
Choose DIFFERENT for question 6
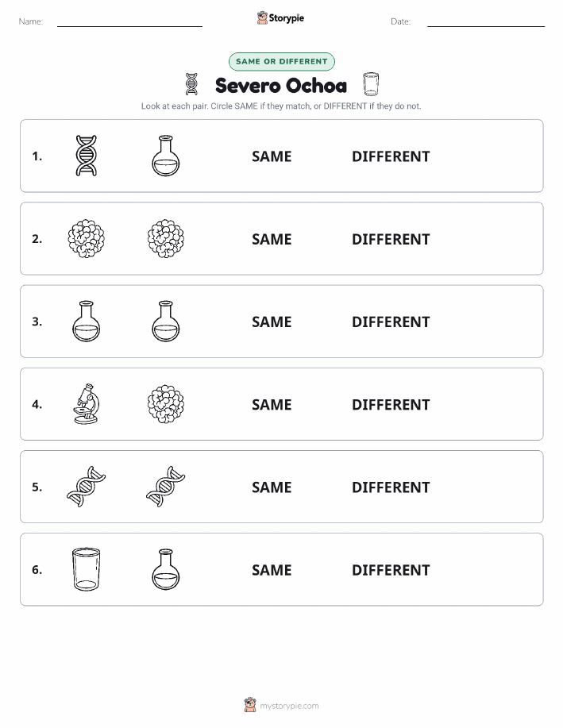[391, 570]
